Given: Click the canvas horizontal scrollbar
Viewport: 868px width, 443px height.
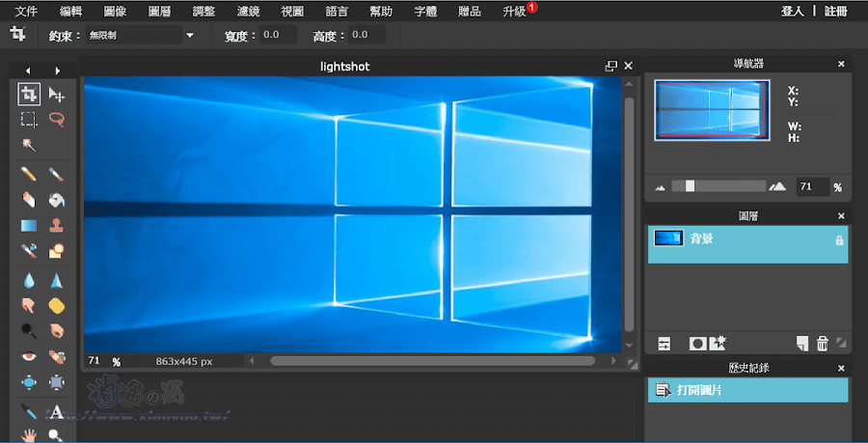Looking at the screenshot, I should pyautogui.click(x=432, y=361).
